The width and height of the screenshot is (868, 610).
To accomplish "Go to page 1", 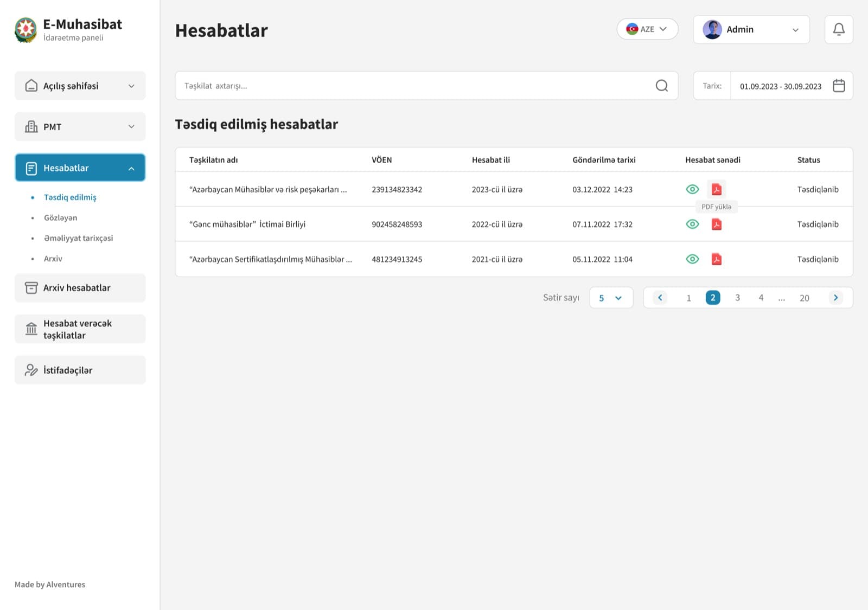I will click(x=688, y=298).
